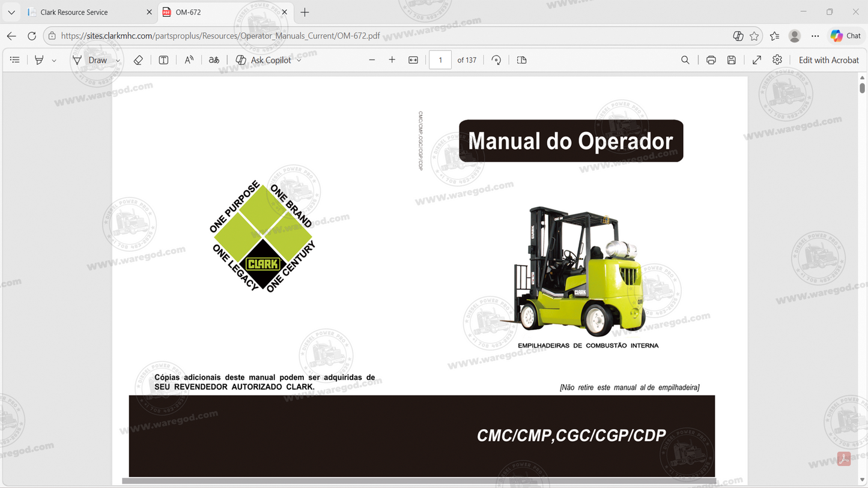Image resolution: width=868 pixels, height=488 pixels.
Task: Toggle the PDF table of contents
Action: [x=15, y=60]
